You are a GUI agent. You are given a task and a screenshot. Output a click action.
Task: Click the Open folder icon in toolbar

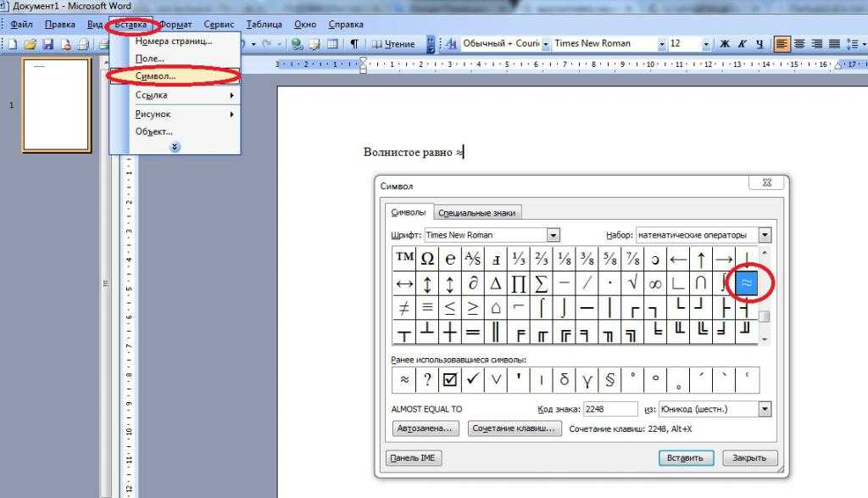[31, 44]
